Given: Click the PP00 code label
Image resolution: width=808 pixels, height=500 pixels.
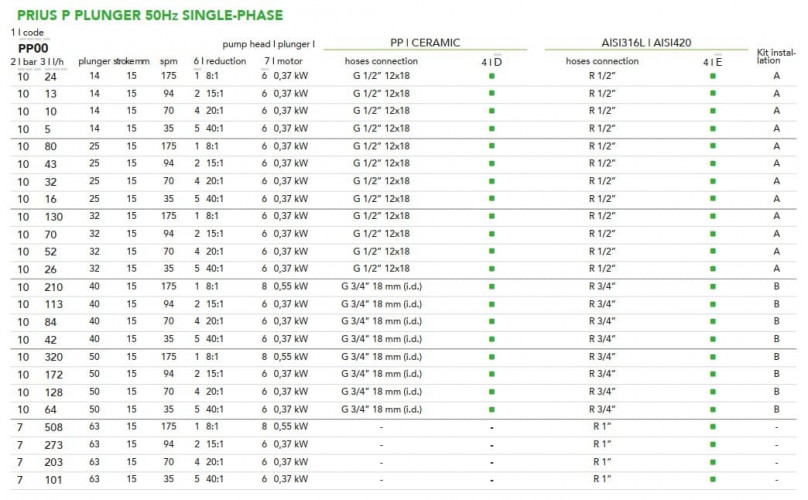Looking at the screenshot, I should point(34,47).
